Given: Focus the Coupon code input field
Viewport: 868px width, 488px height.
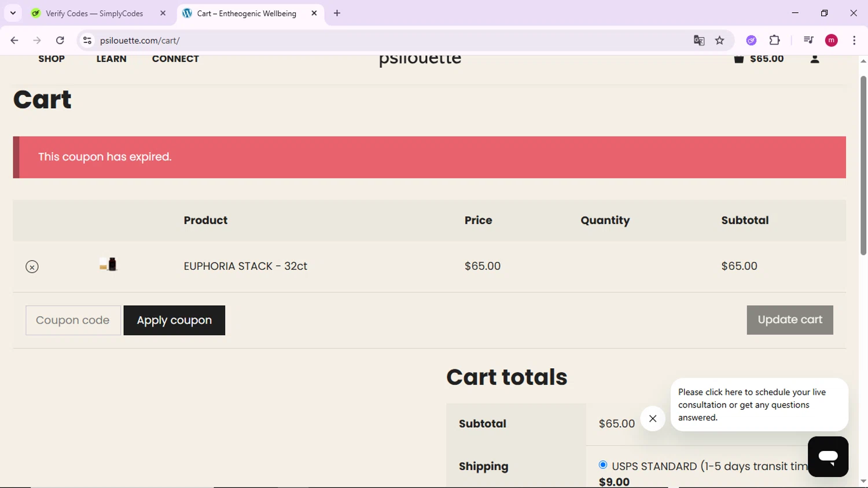Looking at the screenshot, I should [73, 320].
